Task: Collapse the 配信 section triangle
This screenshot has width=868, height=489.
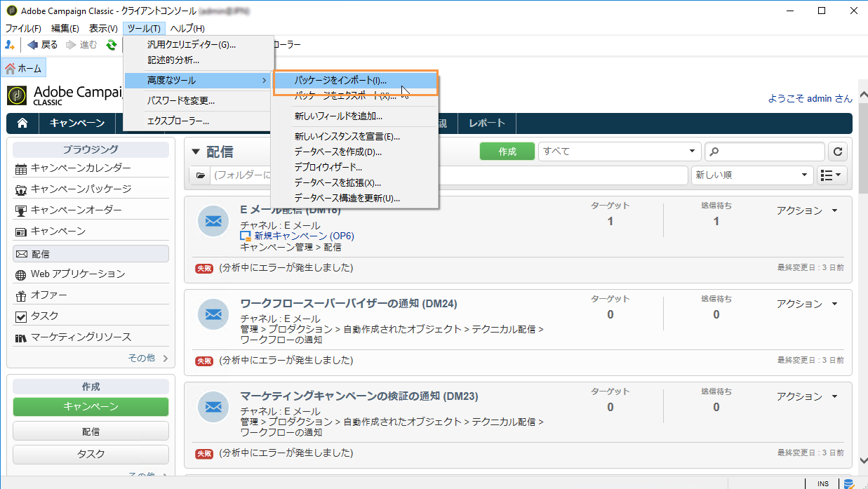Action: pos(196,152)
